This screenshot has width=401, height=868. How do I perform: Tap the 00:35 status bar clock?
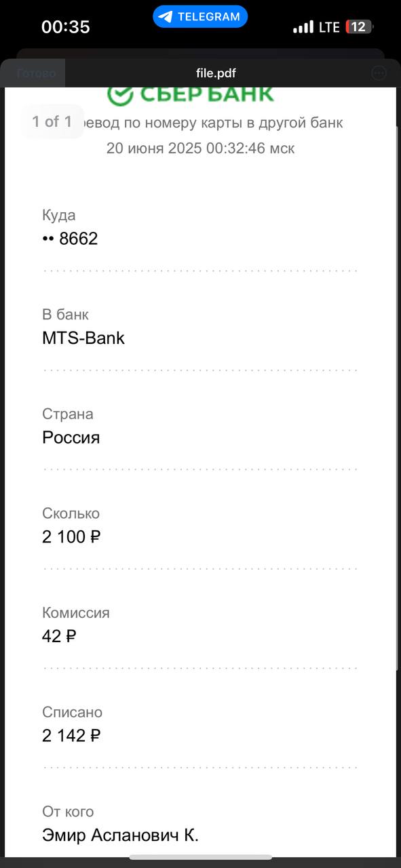[66, 27]
